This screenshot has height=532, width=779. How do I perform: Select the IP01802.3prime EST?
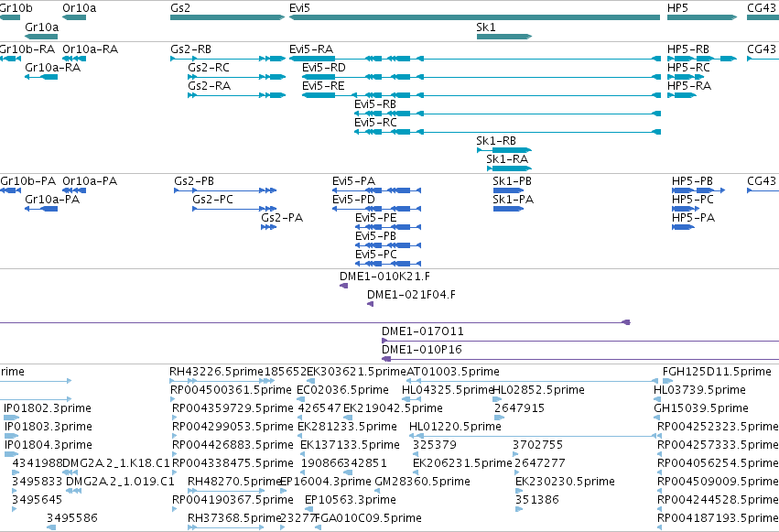click(11, 418)
